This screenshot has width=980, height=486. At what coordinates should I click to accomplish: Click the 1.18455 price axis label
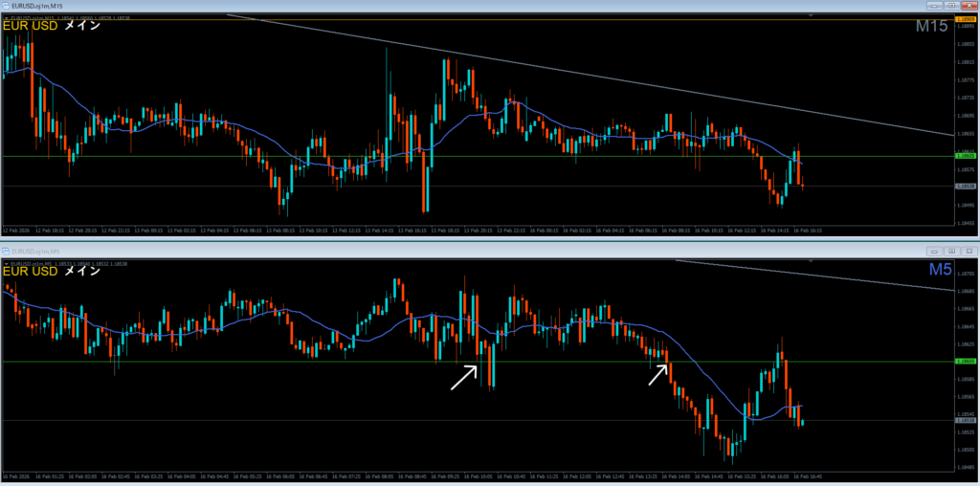966,223
